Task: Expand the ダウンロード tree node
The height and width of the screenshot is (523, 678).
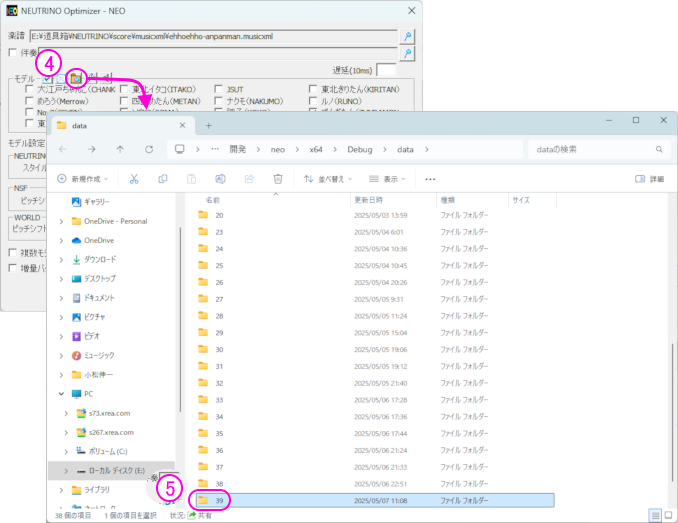Action: (61, 260)
